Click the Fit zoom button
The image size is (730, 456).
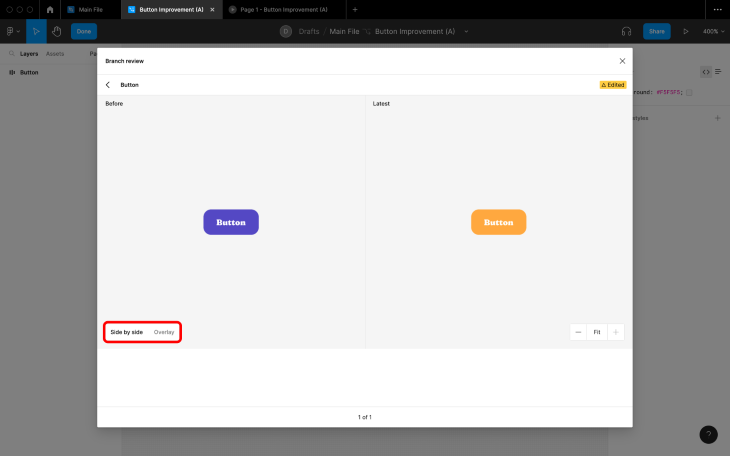(597, 332)
